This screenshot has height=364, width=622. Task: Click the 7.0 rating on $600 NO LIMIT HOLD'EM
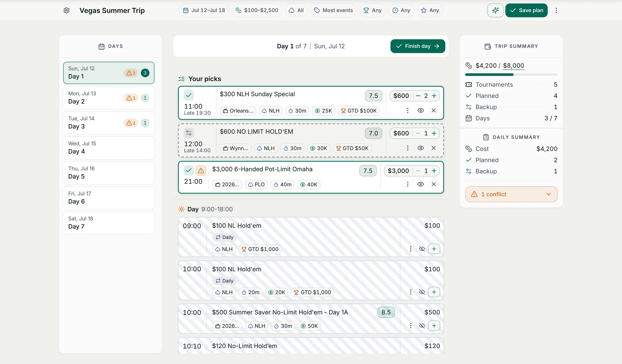coord(373,133)
